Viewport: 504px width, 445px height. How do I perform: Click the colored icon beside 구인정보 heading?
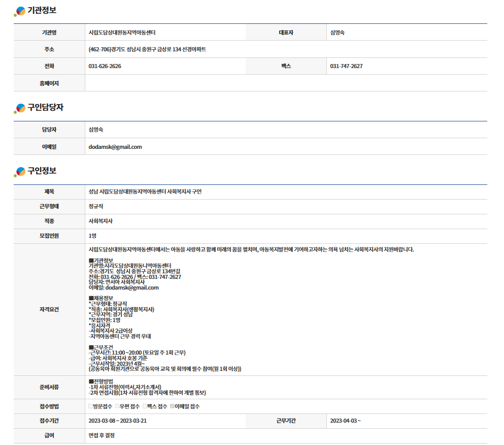click(20, 172)
